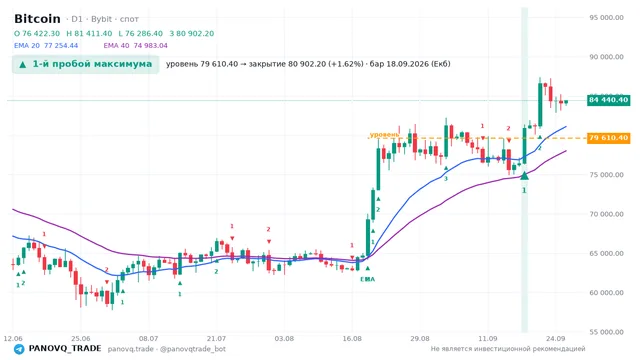Click the 95 000.00 price axis label
The width and height of the screenshot is (640, 360).
point(606,18)
